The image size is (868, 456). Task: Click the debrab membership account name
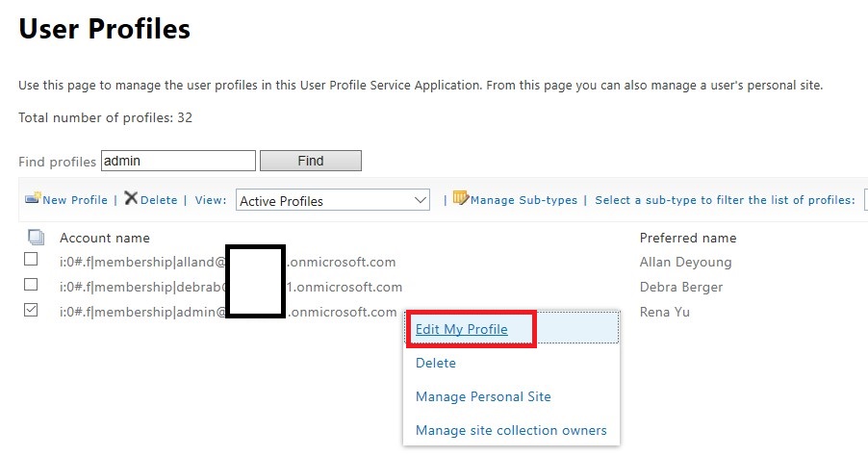tap(231, 288)
